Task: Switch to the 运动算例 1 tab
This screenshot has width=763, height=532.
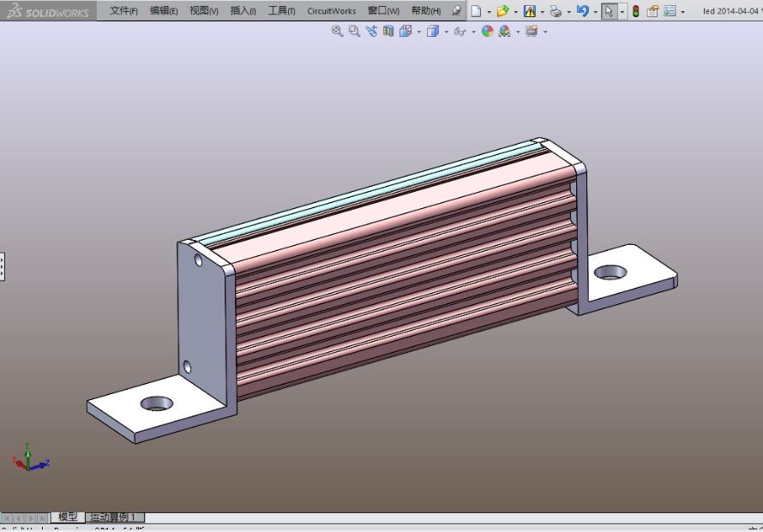Action: (x=115, y=517)
